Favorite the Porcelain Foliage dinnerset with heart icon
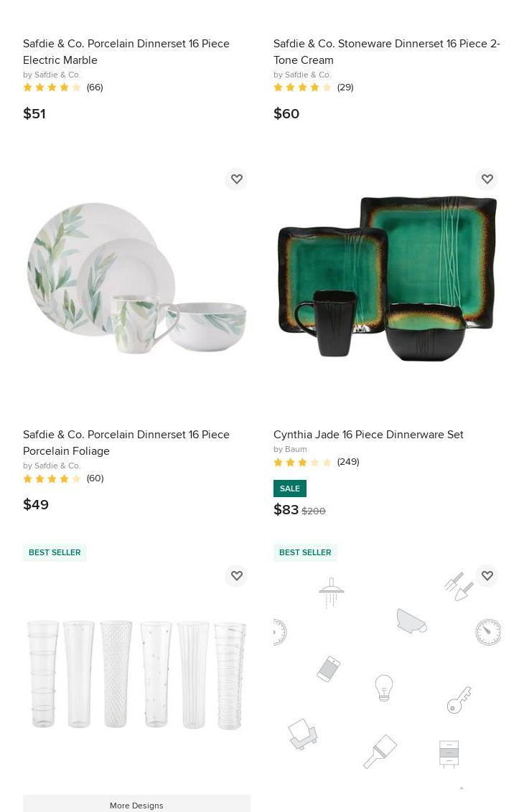This screenshot has height=812, width=524. click(236, 179)
